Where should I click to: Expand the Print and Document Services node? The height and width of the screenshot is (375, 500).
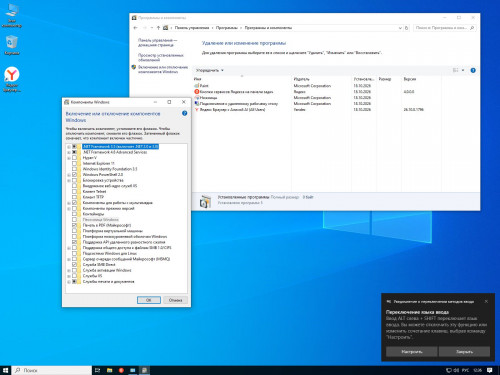(69, 282)
